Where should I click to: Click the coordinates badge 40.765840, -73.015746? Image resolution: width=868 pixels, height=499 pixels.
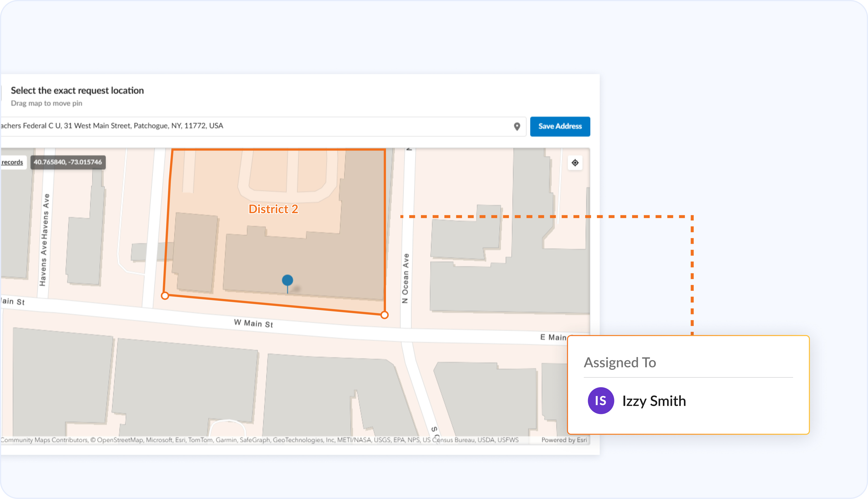68,162
